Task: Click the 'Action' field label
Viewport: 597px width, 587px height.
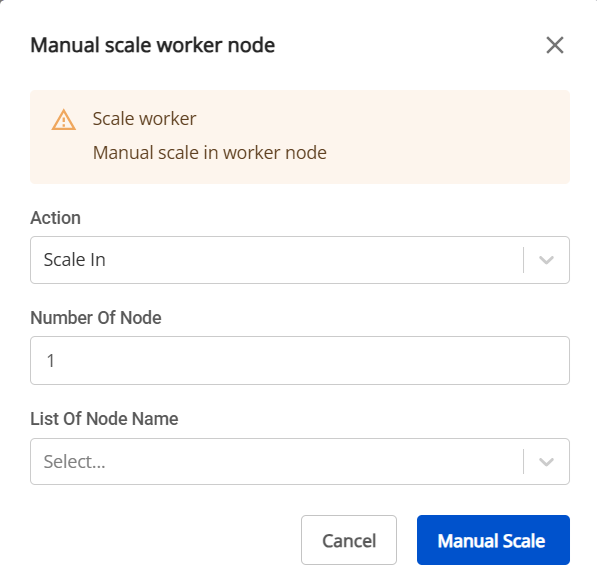Action: (56, 218)
